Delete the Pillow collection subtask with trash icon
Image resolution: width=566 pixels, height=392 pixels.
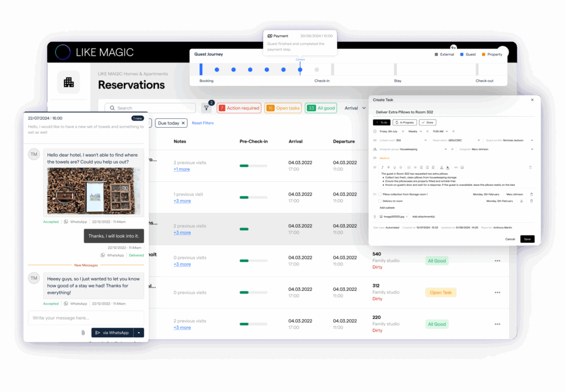click(x=531, y=194)
